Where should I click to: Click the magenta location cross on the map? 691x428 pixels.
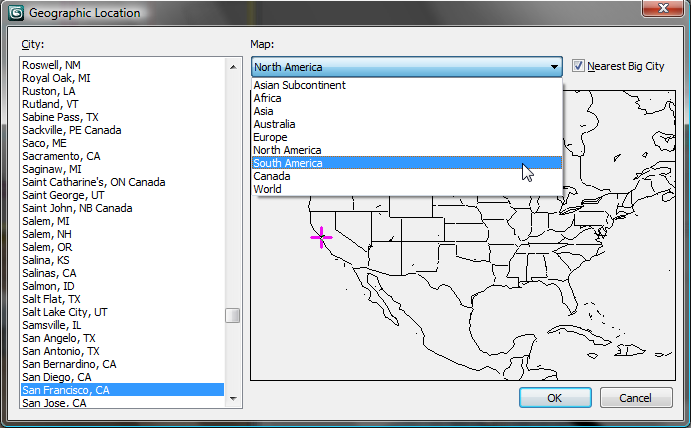[x=321, y=238]
